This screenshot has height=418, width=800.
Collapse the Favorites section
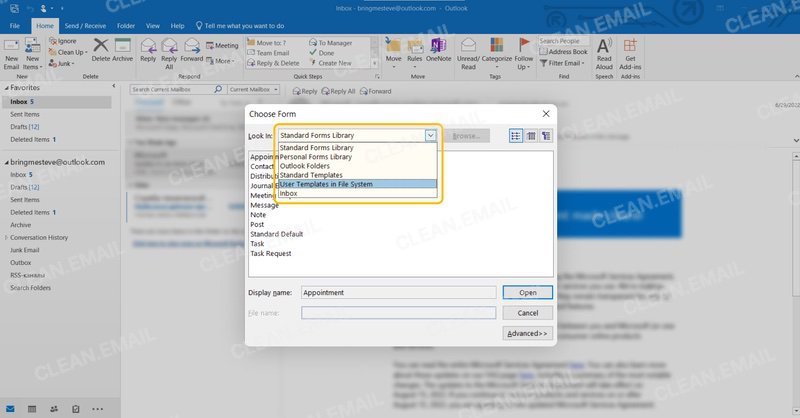pos(7,88)
